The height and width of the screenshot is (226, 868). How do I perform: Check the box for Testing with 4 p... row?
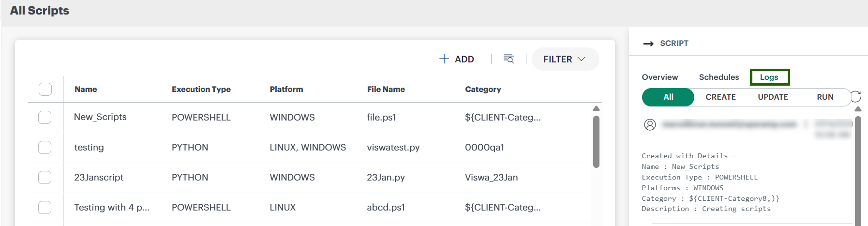(45, 208)
